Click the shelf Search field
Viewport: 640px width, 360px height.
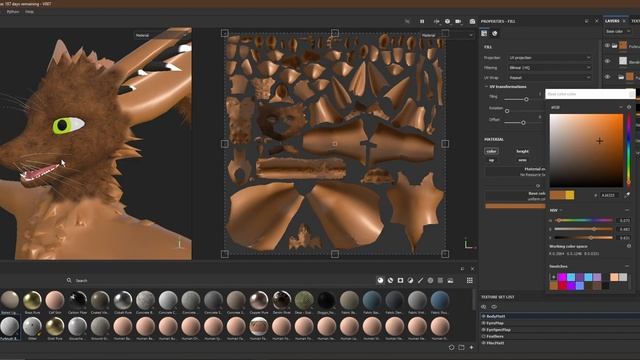(x=220, y=280)
